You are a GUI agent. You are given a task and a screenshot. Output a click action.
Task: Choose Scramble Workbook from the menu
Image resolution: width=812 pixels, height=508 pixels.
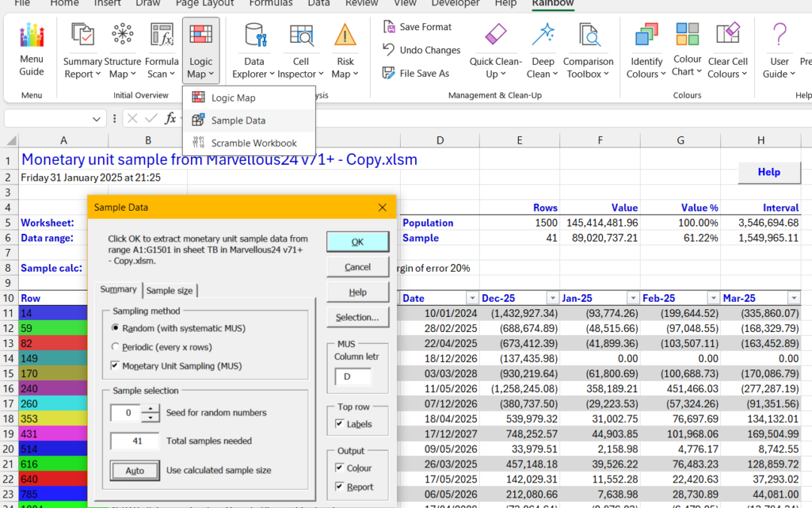(253, 143)
